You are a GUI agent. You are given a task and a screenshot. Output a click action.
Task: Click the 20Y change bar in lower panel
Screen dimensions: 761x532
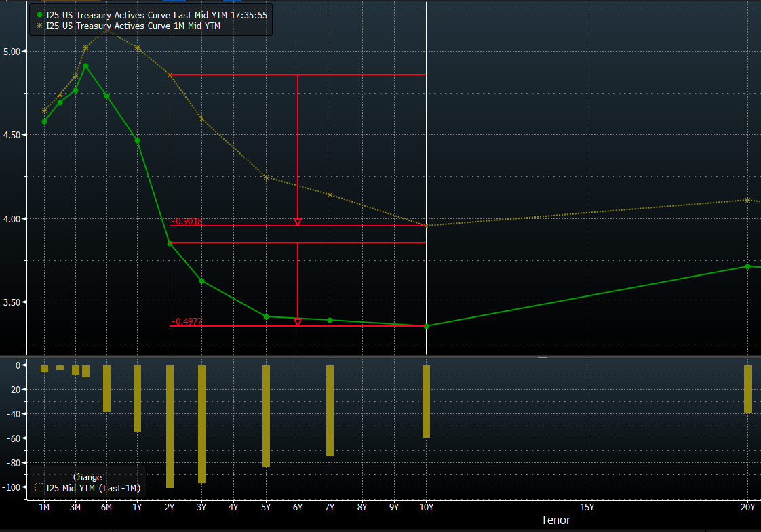point(747,388)
